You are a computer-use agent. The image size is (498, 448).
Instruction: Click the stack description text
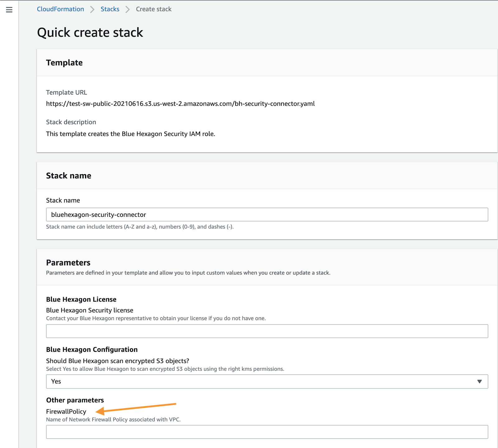tap(130, 134)
